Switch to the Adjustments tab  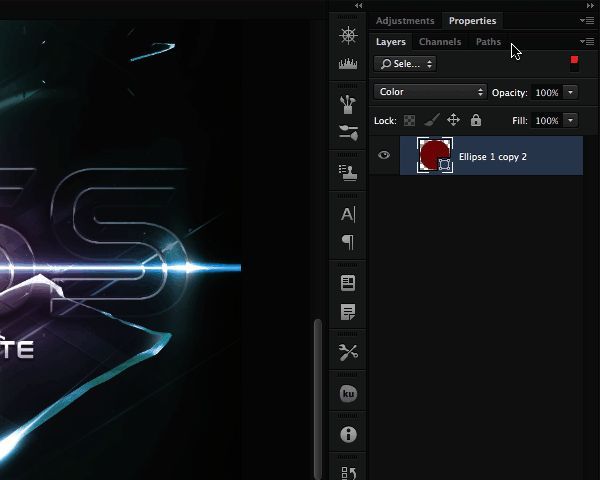pos(405,20)
